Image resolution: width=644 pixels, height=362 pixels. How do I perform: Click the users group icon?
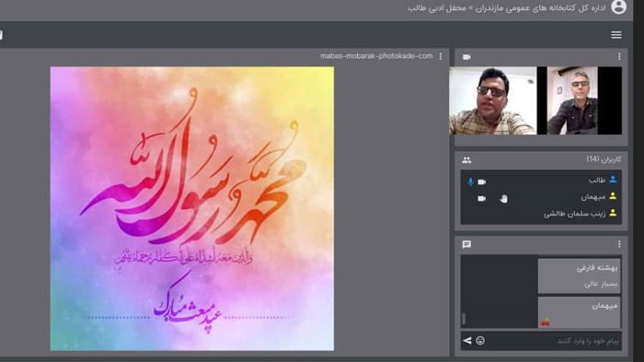tap(466, 160)
